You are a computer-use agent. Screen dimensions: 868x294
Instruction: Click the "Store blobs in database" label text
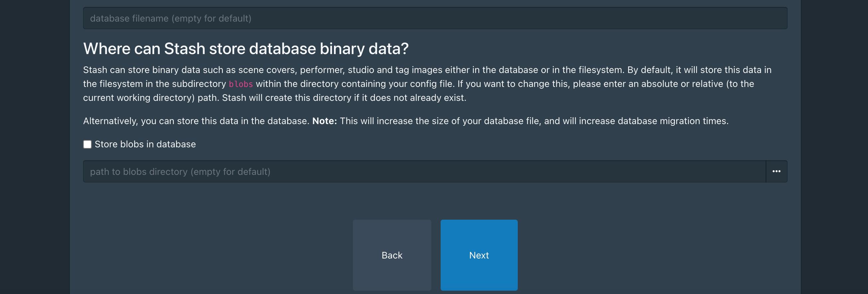click(145, 144)
